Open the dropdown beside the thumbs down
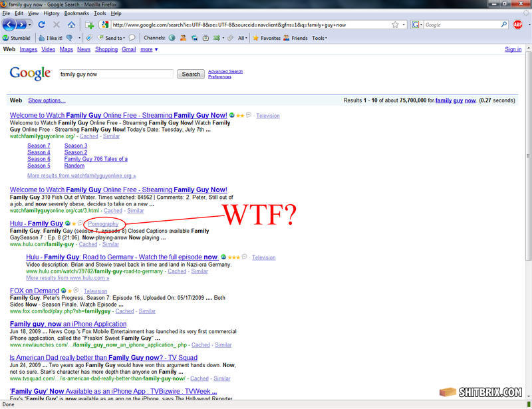Viewport: 532px width, 409px height. coord(79,38)
